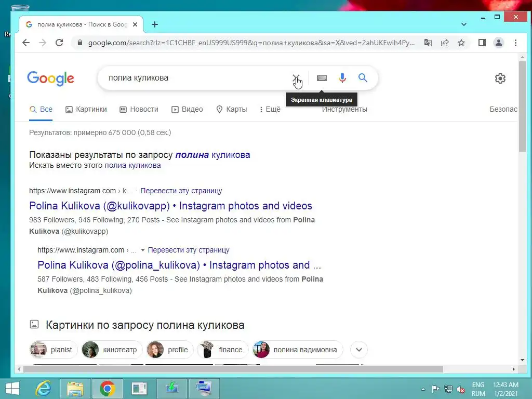Open the Chrome profile avatar
This screenshot has width=532, height=399.
(499, 43)
